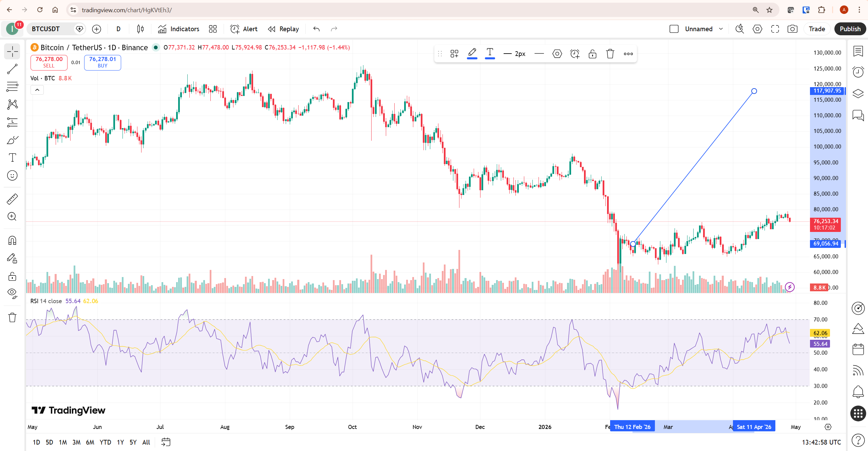
Task: Activate the zoom in tool
Action: coord(12,217)
